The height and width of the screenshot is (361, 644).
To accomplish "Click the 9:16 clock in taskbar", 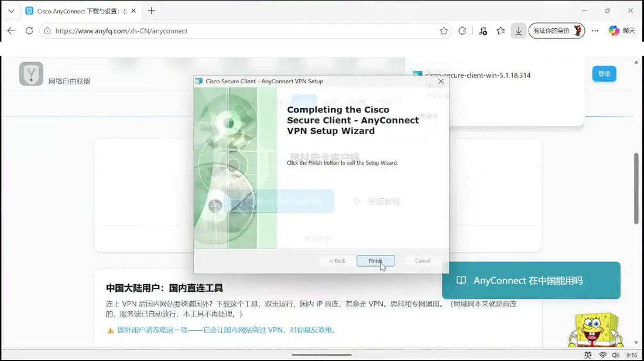I will point(632,355).
